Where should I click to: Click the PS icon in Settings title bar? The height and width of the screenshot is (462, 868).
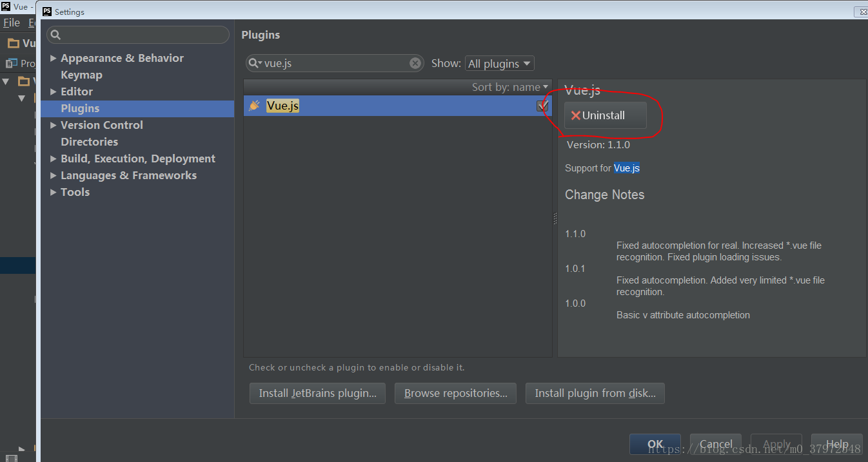click(x=47, y=12)
